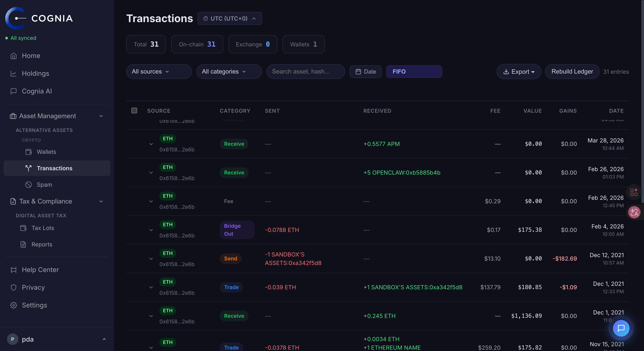This screenshot has height=351, width=644.
Task: Click the Date filter button
Action: click(x=366, y=72)
